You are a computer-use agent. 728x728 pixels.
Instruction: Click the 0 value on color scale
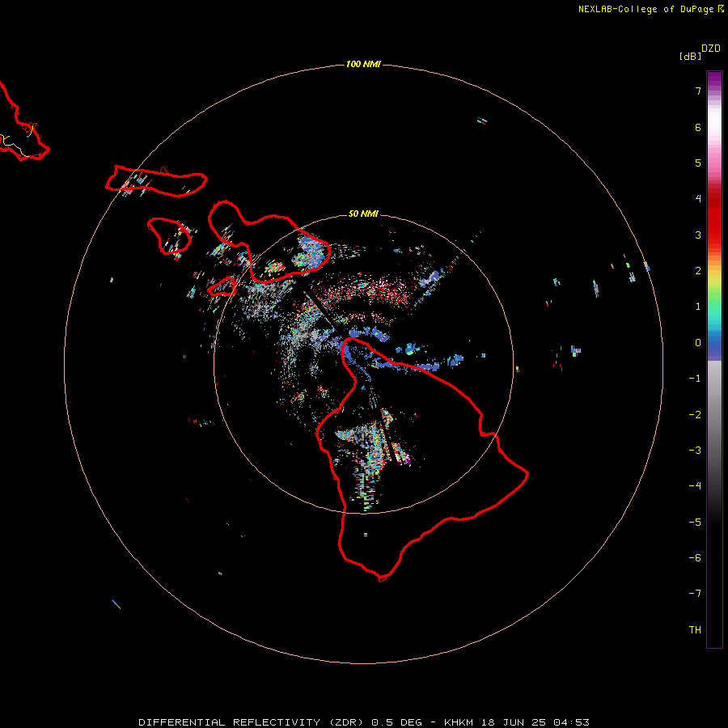tap(698, 343)
